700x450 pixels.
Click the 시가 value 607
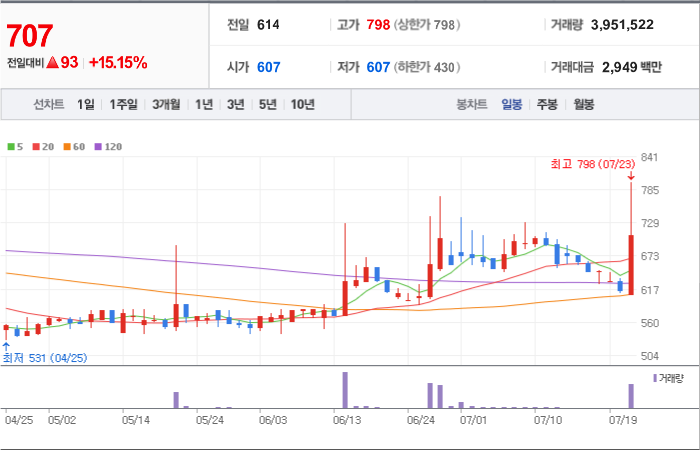click(268, 67)
